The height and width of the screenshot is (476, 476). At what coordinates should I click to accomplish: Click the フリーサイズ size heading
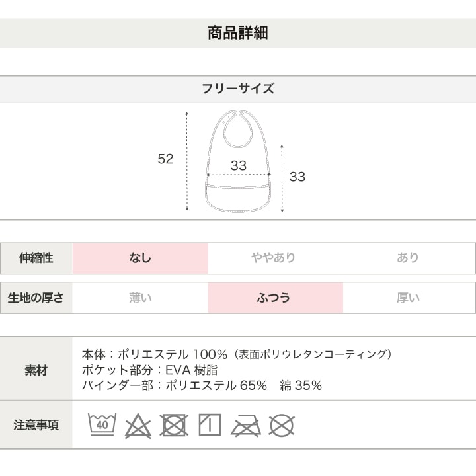(x=238, y=89)
